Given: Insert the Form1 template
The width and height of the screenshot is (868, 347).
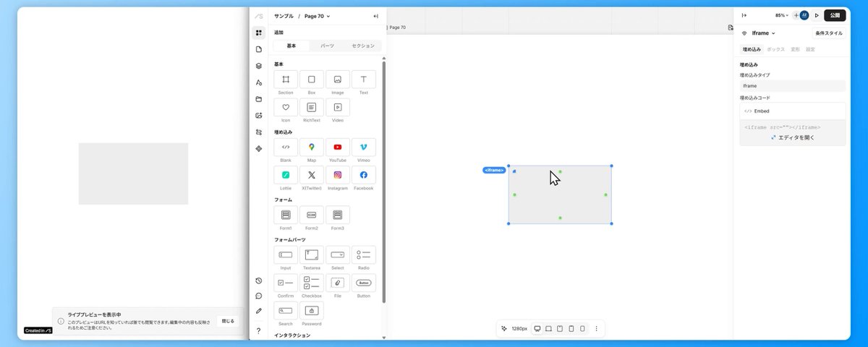Looking at the screenshot, I should pos(286,215).
